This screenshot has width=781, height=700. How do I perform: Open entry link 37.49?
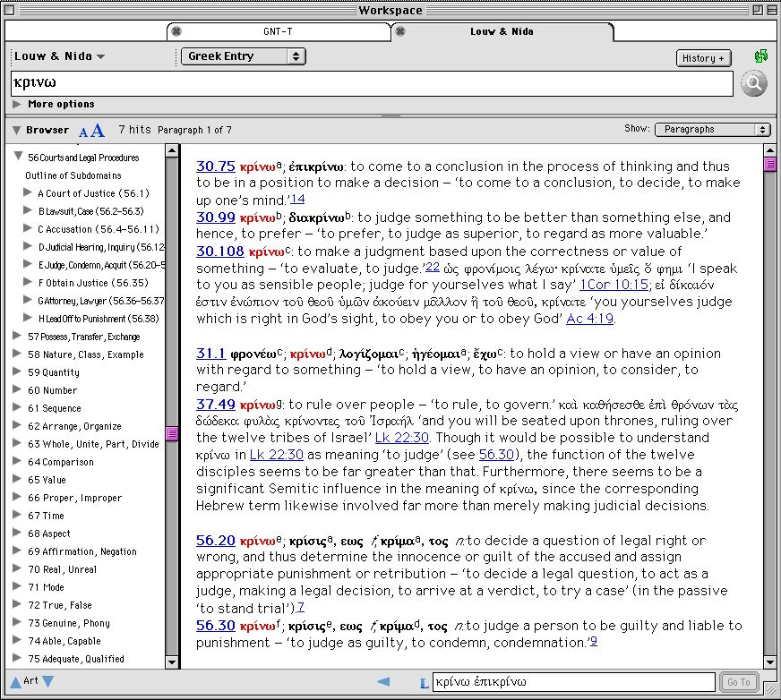click(215, 405)
